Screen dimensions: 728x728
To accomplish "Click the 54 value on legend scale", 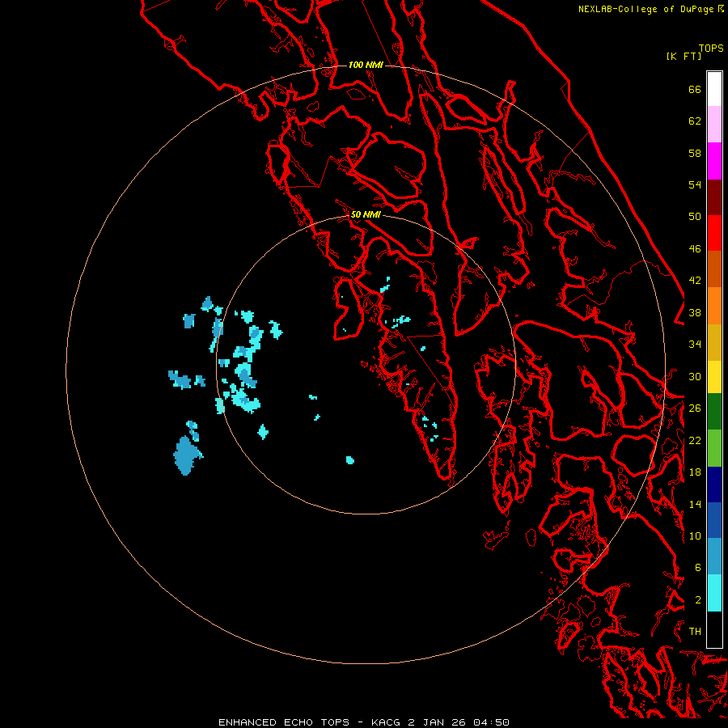I will point(695,184).
